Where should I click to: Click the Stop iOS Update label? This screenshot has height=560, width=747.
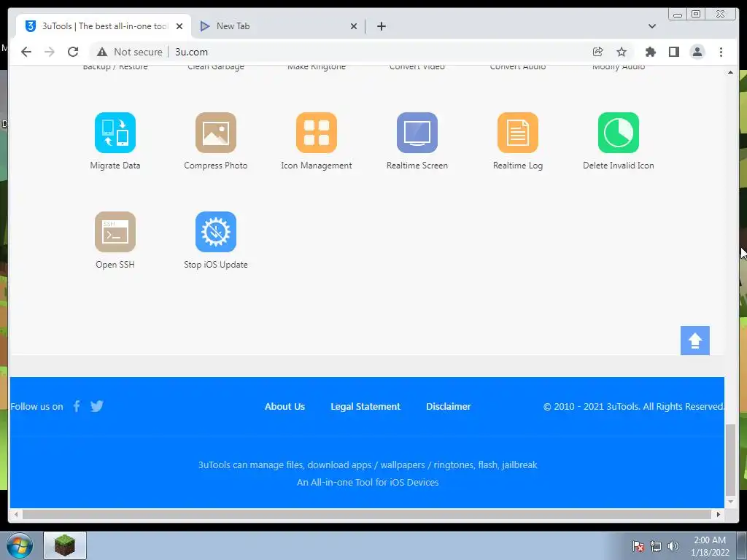215,264
